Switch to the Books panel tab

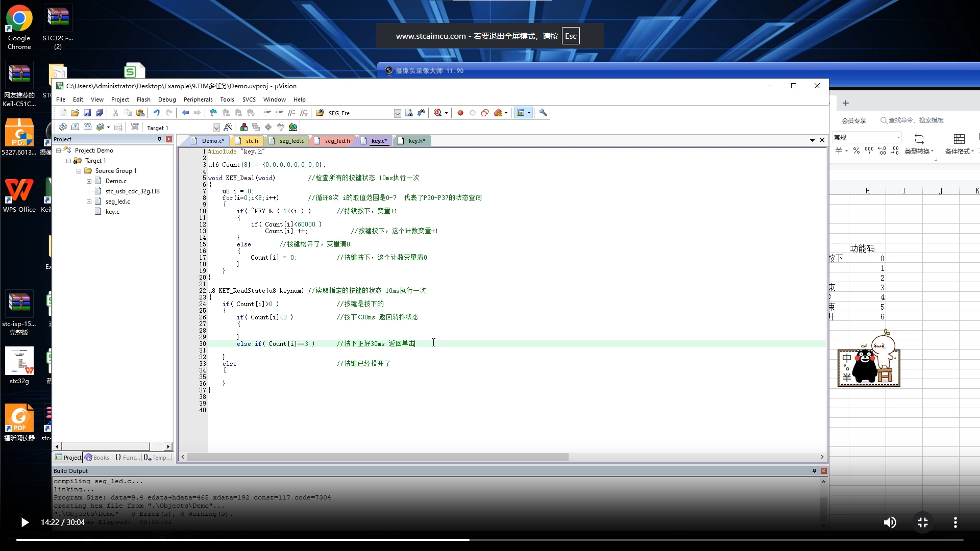pos(97,458)
